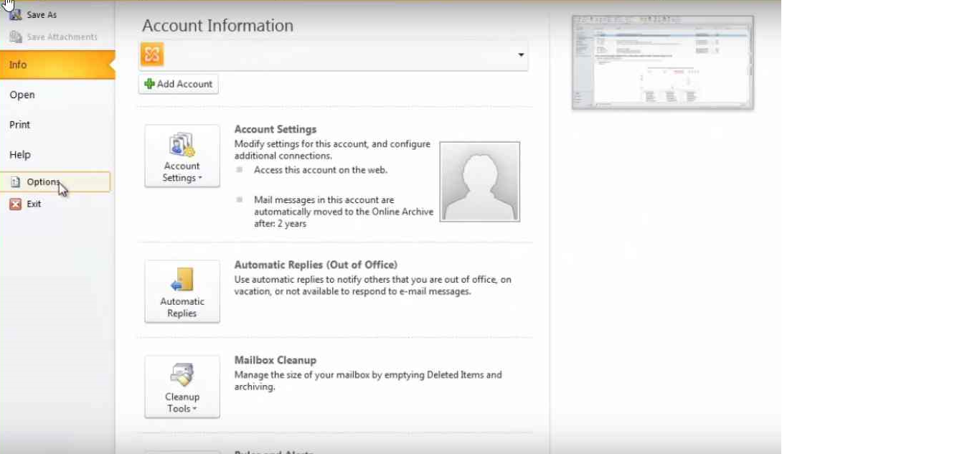Click the mailbox preview thumbnail
Screen dimensions: 980x454
point(661,61)
